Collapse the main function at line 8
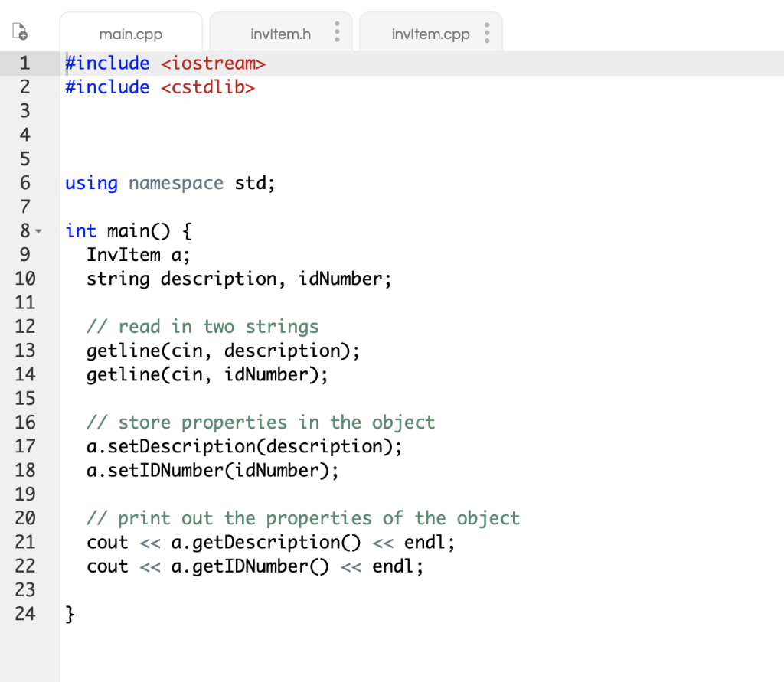 pos(38,231)
